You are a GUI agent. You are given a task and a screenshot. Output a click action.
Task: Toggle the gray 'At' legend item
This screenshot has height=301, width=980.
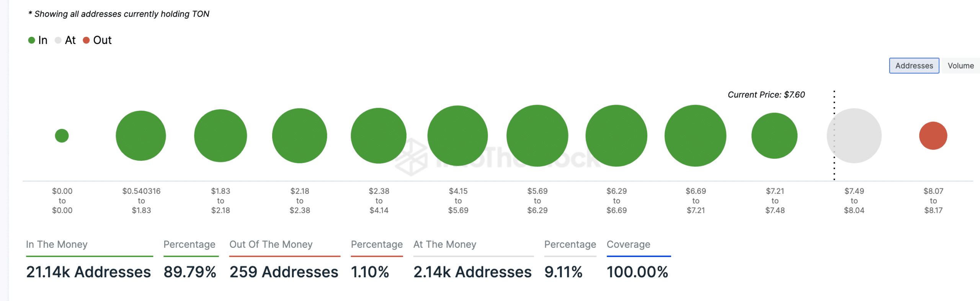(x=65, y=40)
